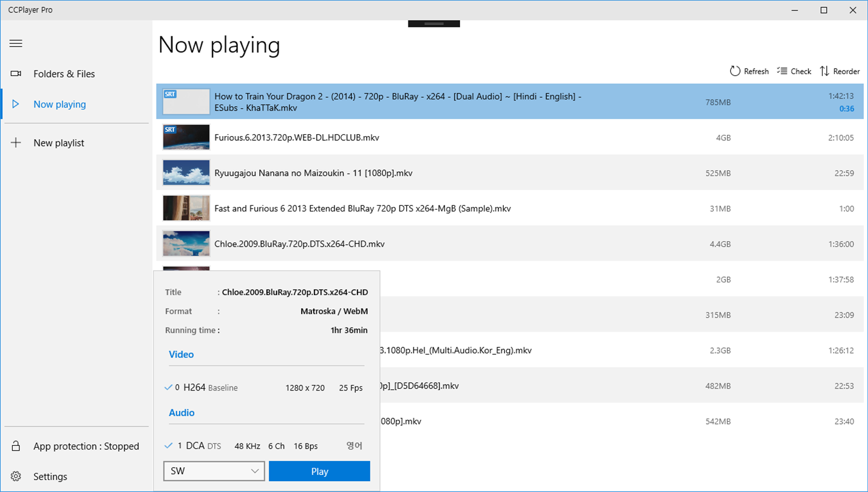Click the 1:36:00 duration

841,244
